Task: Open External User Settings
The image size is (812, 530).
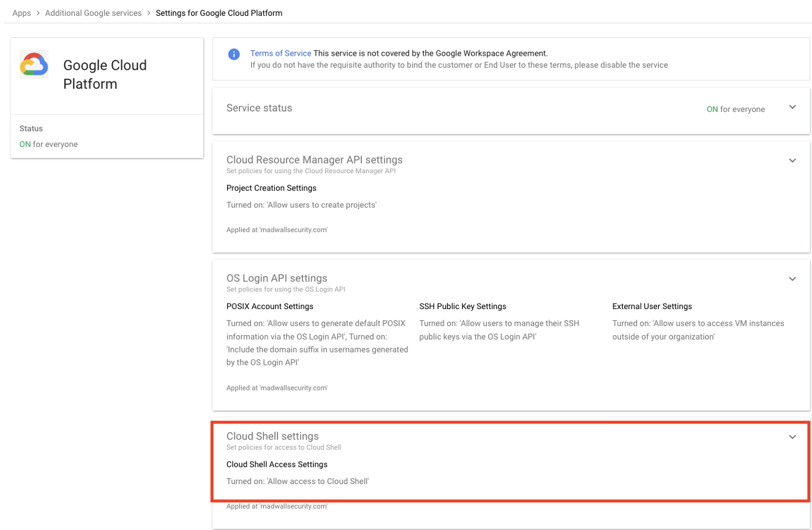Action: point(652,306)
